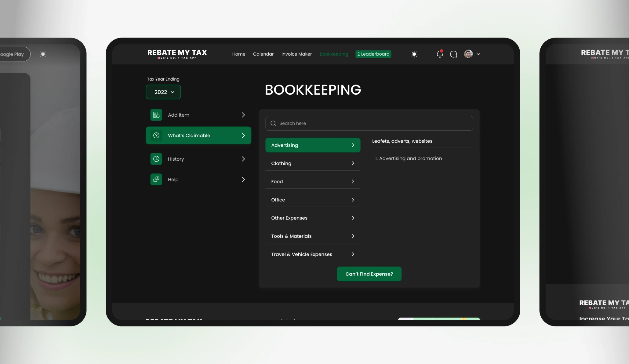The image size is (629, 364).
Task: Toggle the sun theme icon in navbar
Action: [x=414, y=54]
